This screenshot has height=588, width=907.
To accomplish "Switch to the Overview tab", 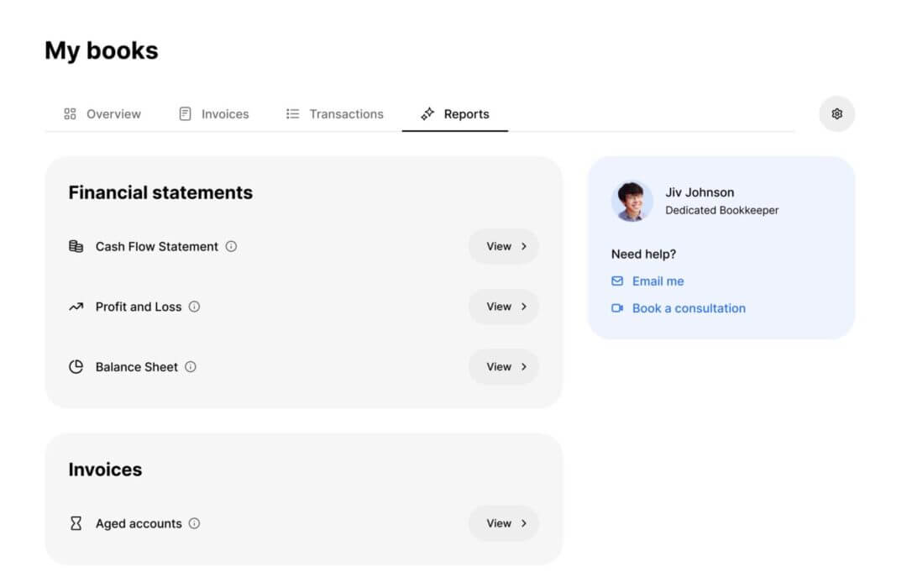I will point(102,114).
